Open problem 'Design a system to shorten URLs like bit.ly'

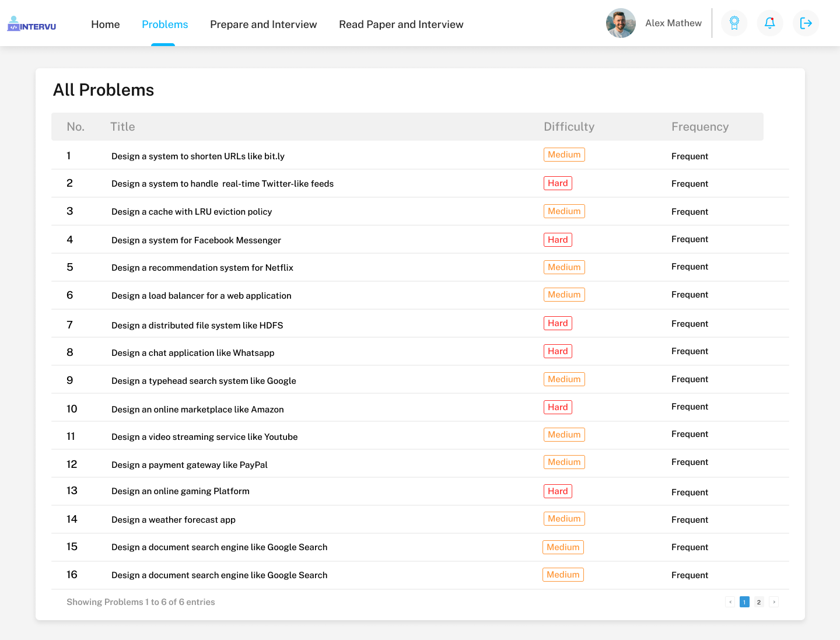click(x=198, y=156)
